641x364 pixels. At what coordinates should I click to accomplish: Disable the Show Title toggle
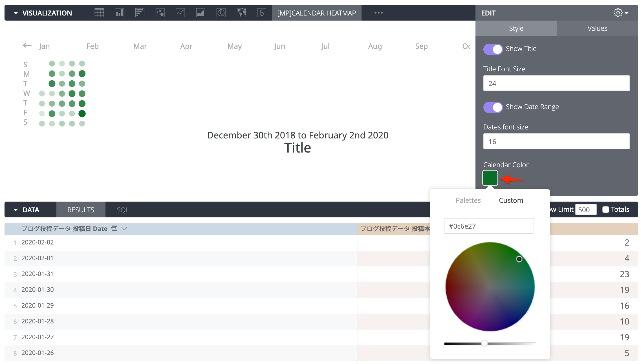493,49
